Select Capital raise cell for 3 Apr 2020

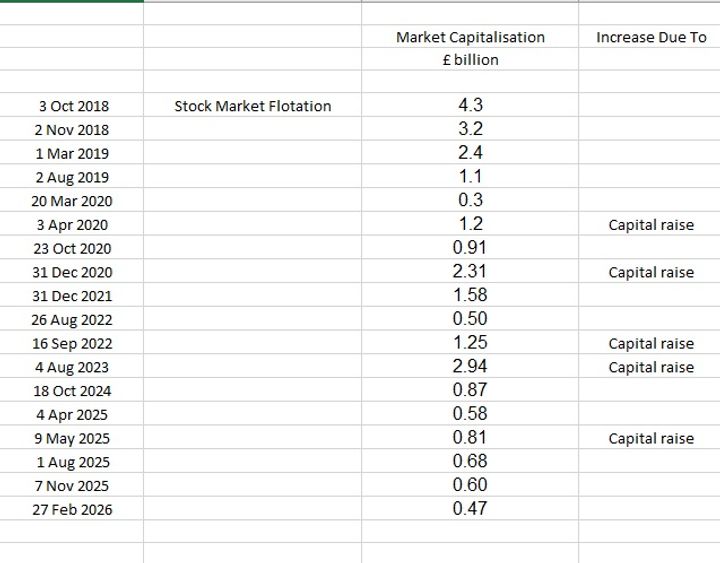tap(651, 225)
